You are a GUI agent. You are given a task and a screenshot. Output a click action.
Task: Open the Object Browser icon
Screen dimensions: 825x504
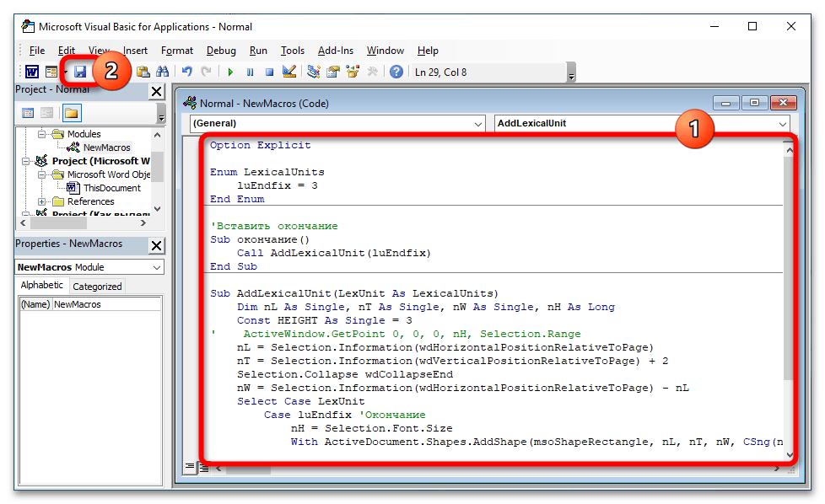(x=353, y=72)
